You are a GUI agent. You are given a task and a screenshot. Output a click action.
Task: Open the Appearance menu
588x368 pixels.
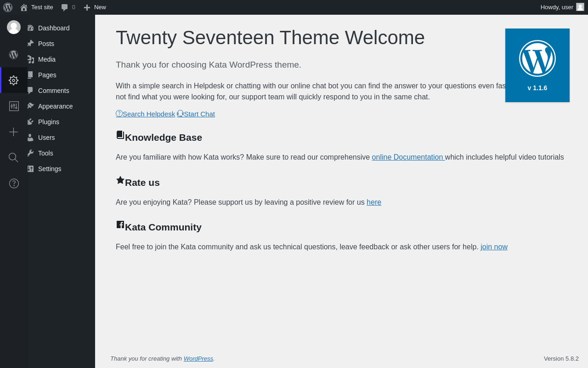(55, 106)
